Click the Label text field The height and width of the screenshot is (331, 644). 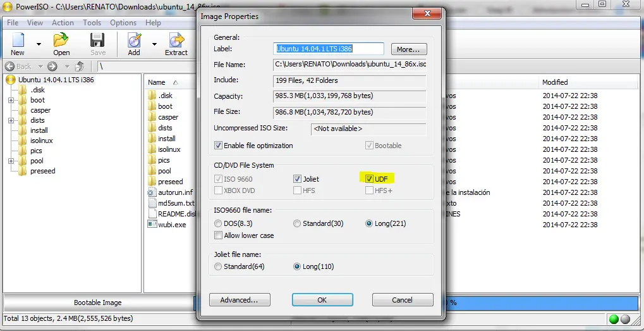pyautogui.click(x=329, y=49)
